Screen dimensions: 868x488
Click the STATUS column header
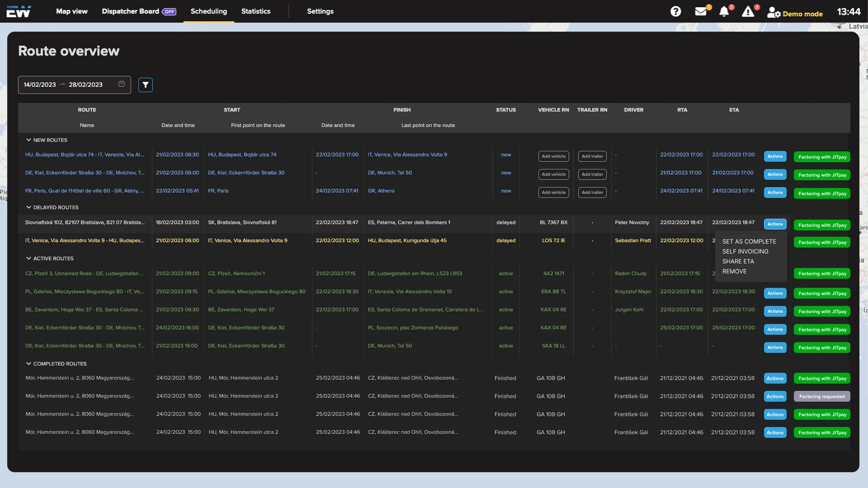point(506,110)
